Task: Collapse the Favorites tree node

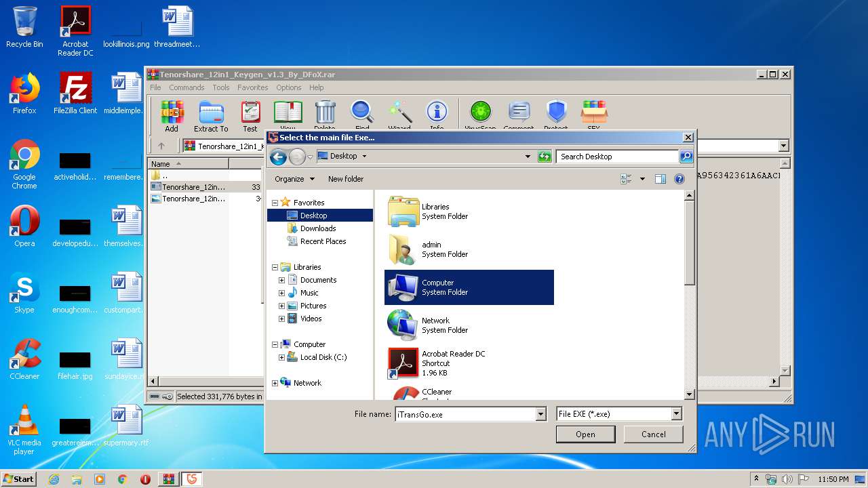Action: click(275, 203)
